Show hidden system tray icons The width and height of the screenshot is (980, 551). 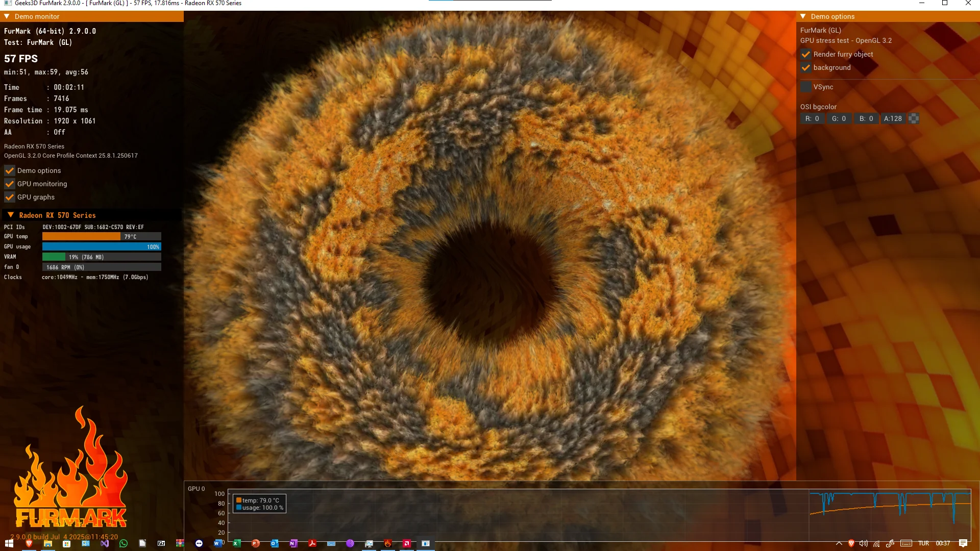pyautogui.click(x=839, y=543)
